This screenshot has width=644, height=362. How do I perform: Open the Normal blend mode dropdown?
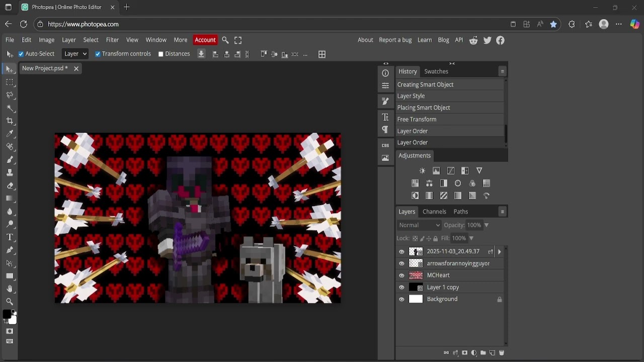pyautogui.click(x=419, y=225)
